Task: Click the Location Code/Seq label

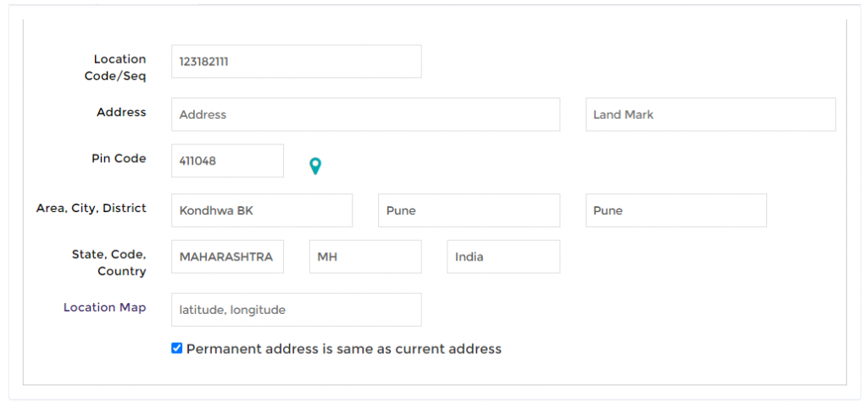Action: click(115, 68)
